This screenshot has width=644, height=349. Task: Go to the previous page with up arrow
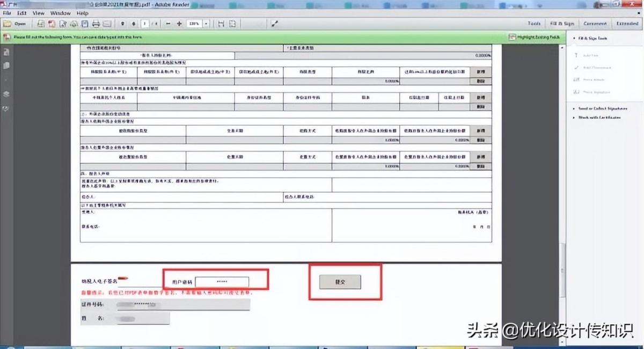click(123, 24)
